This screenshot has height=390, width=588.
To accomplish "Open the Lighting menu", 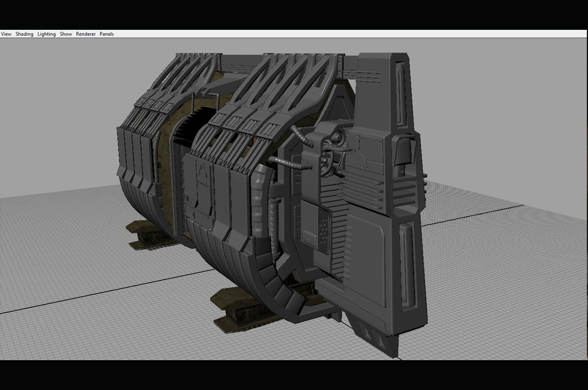I will [47, 34].
